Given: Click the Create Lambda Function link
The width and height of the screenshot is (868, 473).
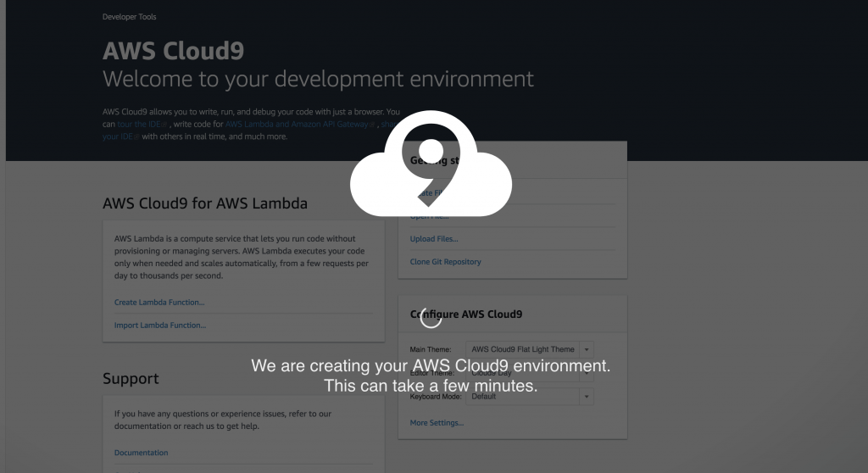Looking at the screenshot, I should 159,303.
